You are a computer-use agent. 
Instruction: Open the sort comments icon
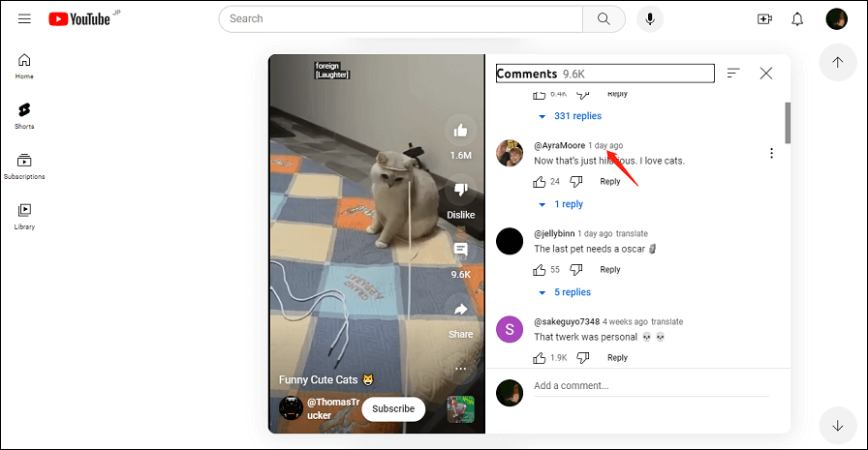click(x=733, y=74)
